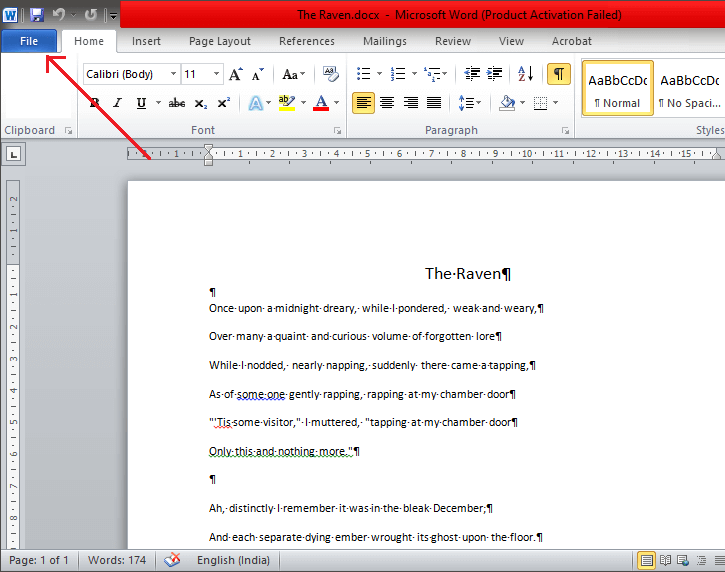Toggle Align Text Left button
This screenshot has height=572, width=725.
(363, 103)
